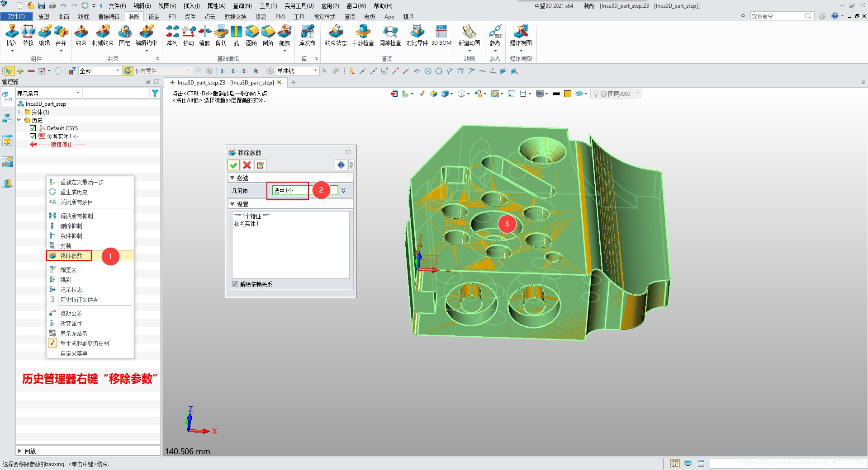
Task: Select the 倒角 (Chamfer) tool
Action: pyautogui.click(x=268, y=35)
